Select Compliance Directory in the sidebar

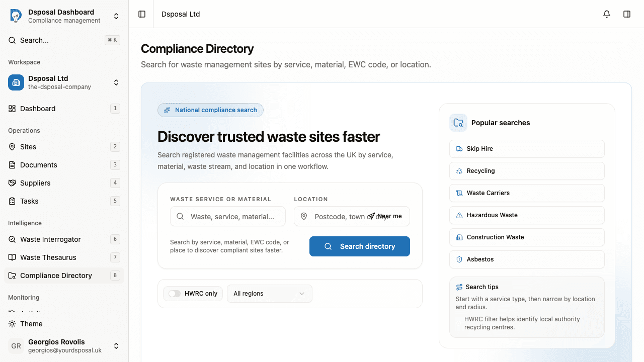(x=55, y=275)
